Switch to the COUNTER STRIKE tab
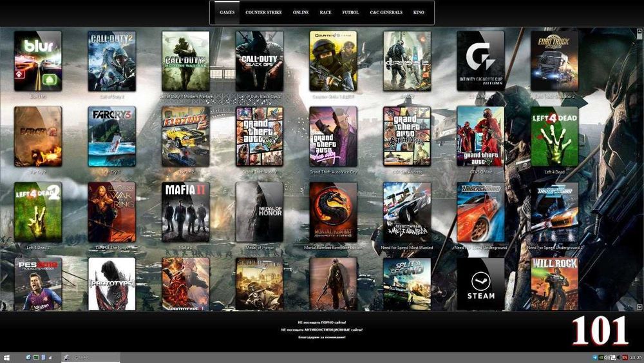The image size is (644, 363). [x=263, y=12]
